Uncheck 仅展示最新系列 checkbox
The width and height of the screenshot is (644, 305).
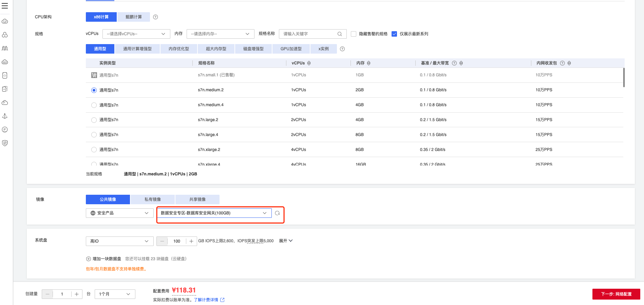click(394, 34)
